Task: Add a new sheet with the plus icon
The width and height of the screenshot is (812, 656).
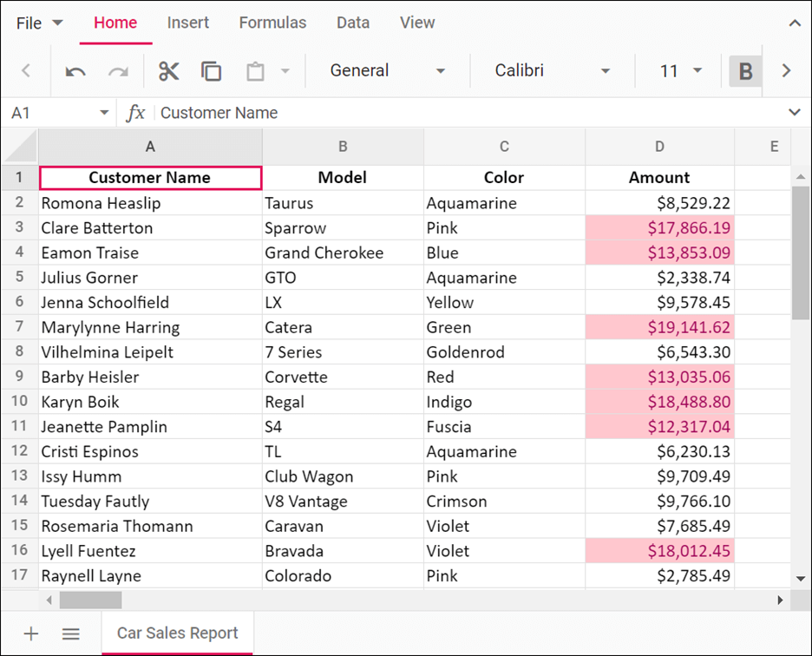Action: click(x=30, y=633)
